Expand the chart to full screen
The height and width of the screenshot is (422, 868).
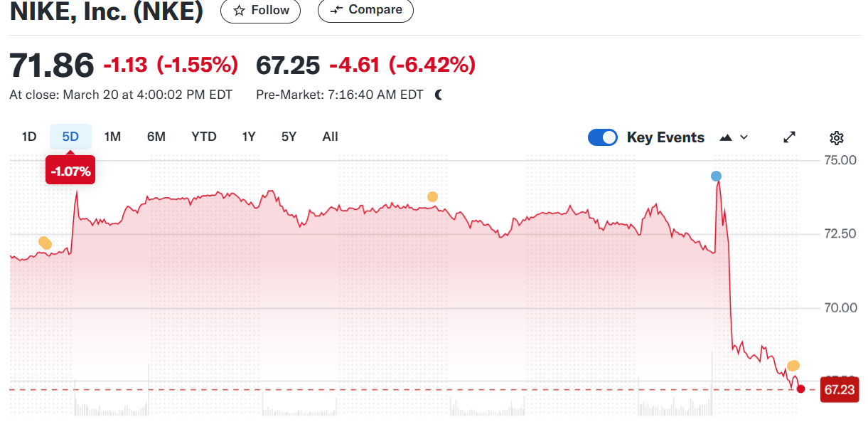[x=790, y=137]
